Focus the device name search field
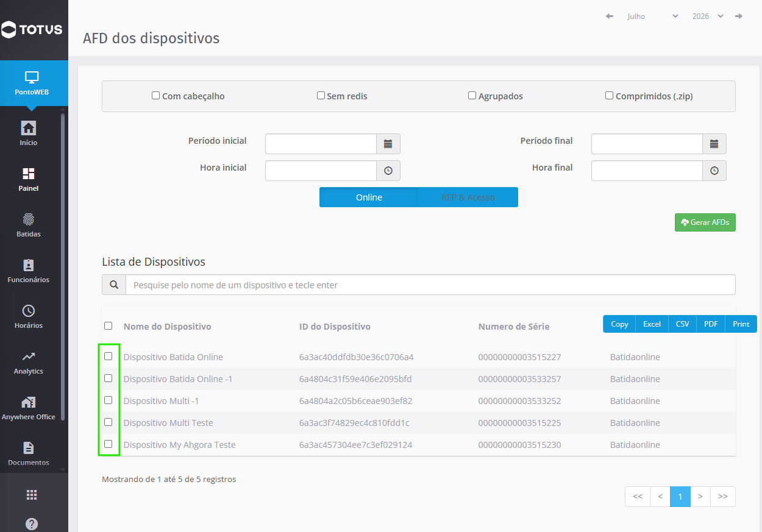The height and width of the screenshot is (532, 762). [x=430, y=285]
